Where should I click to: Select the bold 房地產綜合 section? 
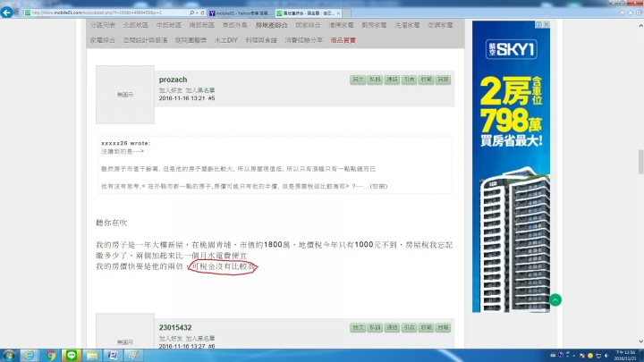point(272,25)
